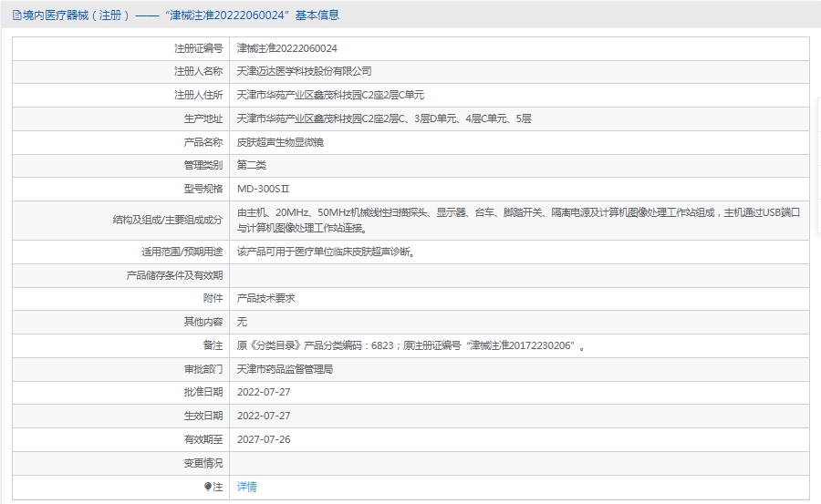Click the 管理类别 label cell

click(x=121, y=165)
